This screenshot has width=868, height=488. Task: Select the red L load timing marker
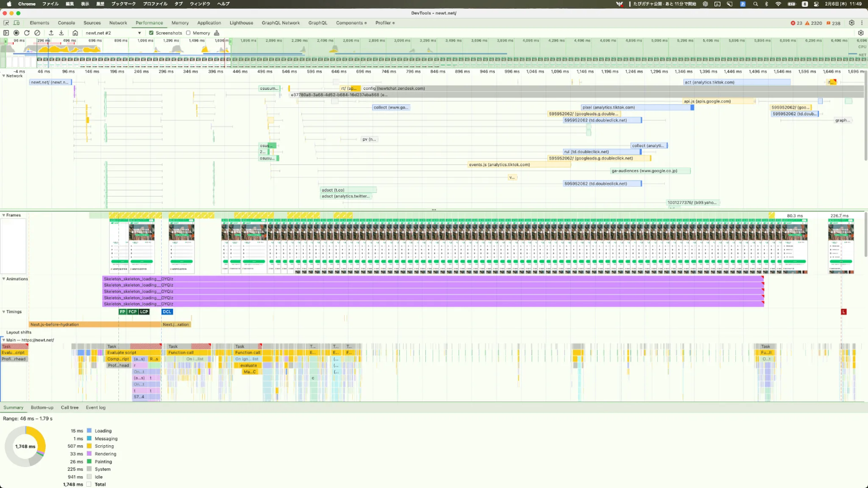point(843,312)
